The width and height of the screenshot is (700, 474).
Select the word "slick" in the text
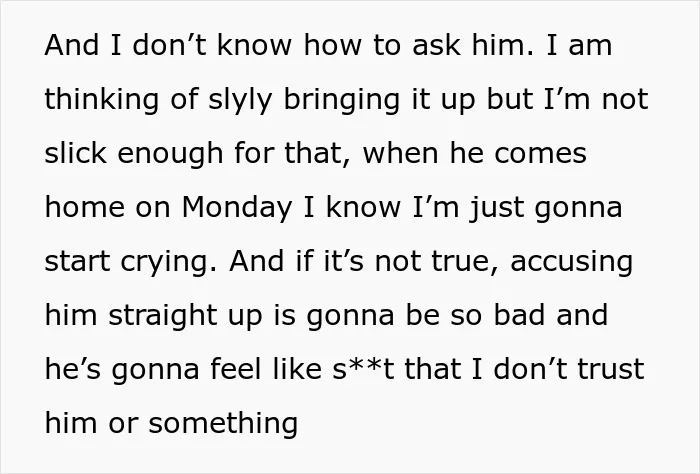(75, 153)
